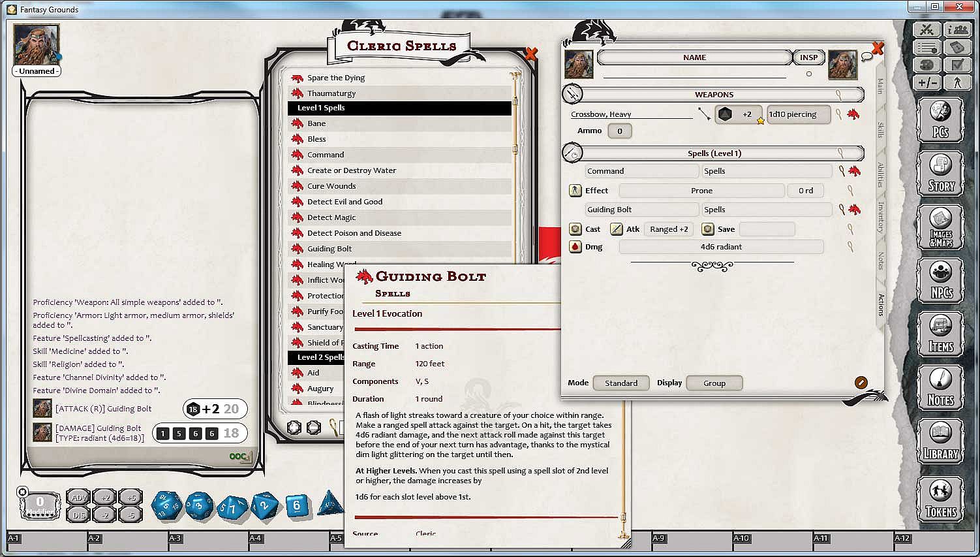Open the Detect Magic spell link
This screenshot has width=980, height=557.
click(x=298, y=217)
